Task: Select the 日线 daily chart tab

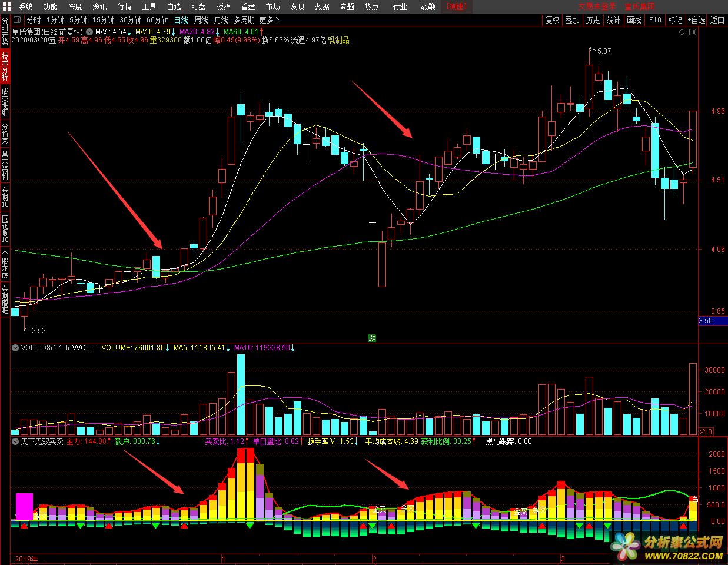Action: [x=181, y=20]
